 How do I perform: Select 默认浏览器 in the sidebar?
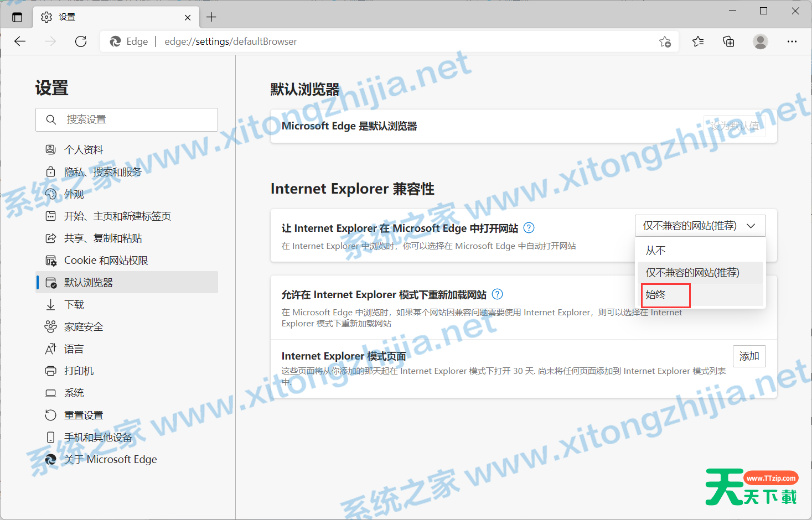127,282
